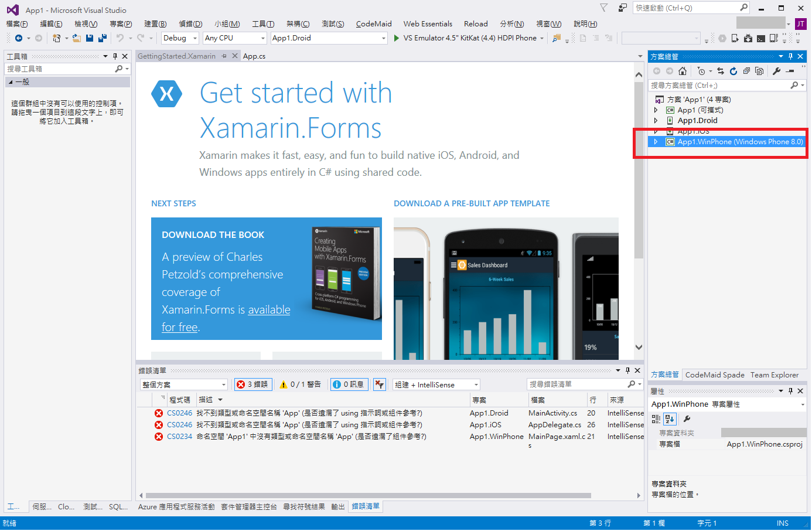
Task: Toggle the 0 messages filter button
Action: 349,384
